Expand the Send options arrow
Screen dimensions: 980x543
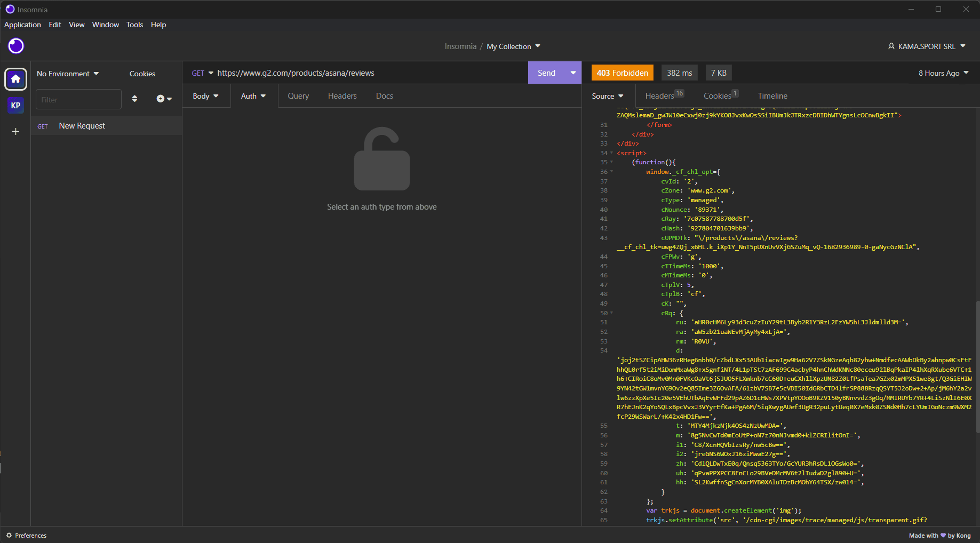(x=573, y=73)
